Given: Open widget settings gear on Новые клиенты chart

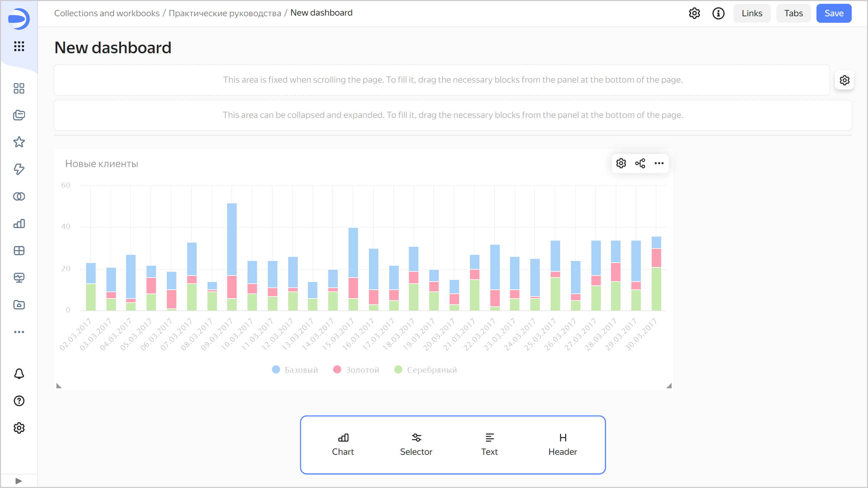Looking at the screenshot, I should pos(621,163).
